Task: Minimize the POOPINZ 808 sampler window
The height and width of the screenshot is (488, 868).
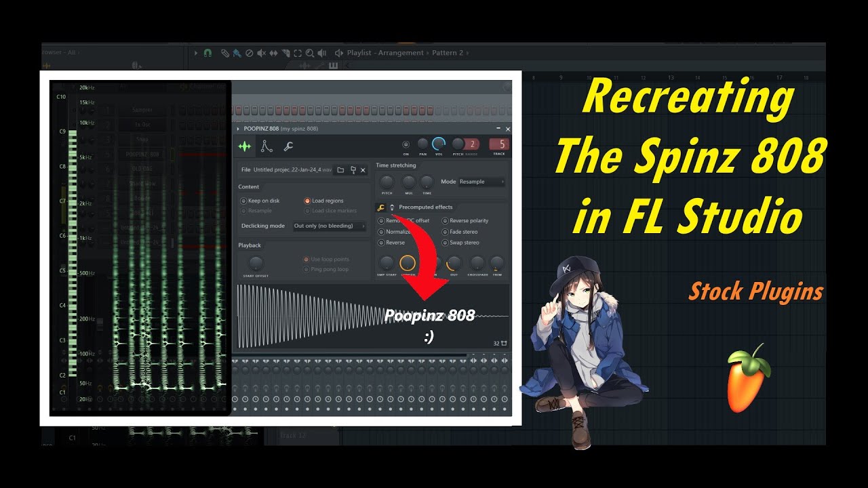Action: point(498,129)
